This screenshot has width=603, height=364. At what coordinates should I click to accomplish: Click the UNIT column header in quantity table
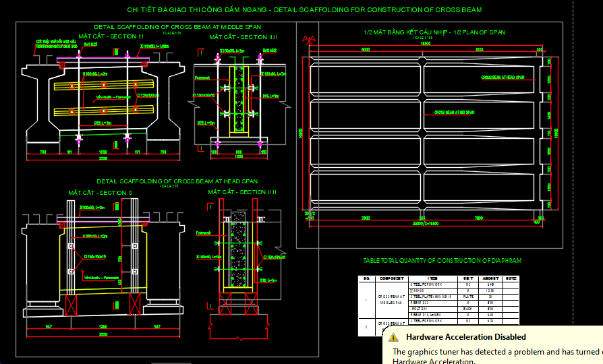[468, 278]
